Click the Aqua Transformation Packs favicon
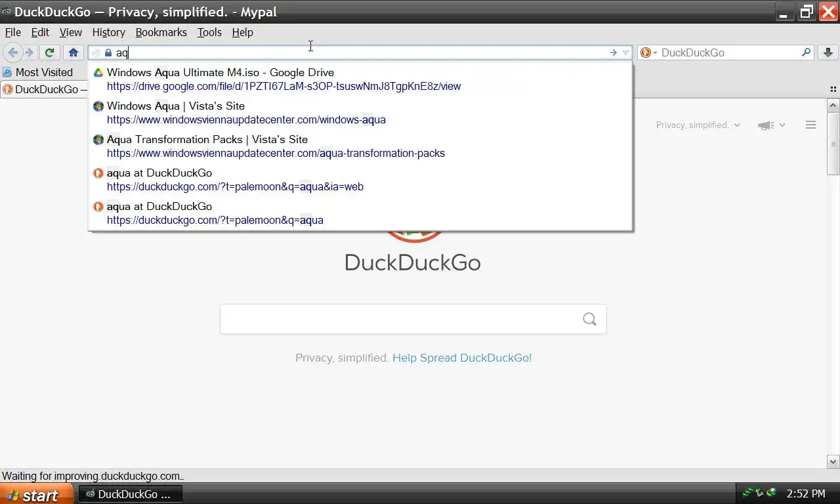 click(x=98, y=140)
